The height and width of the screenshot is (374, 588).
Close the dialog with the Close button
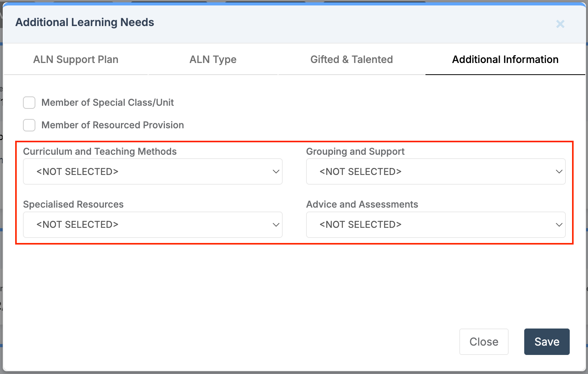pyautogui.click(x=484, y=342)
